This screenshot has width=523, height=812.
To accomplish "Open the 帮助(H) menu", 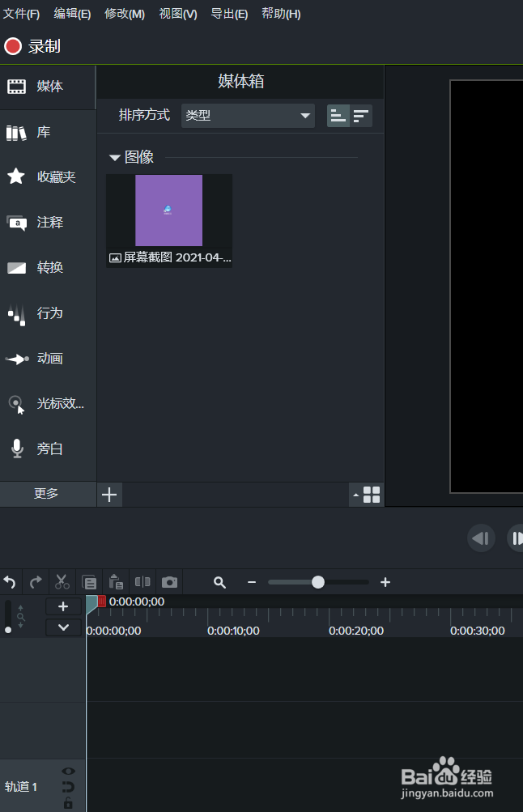I will [281, 14].
